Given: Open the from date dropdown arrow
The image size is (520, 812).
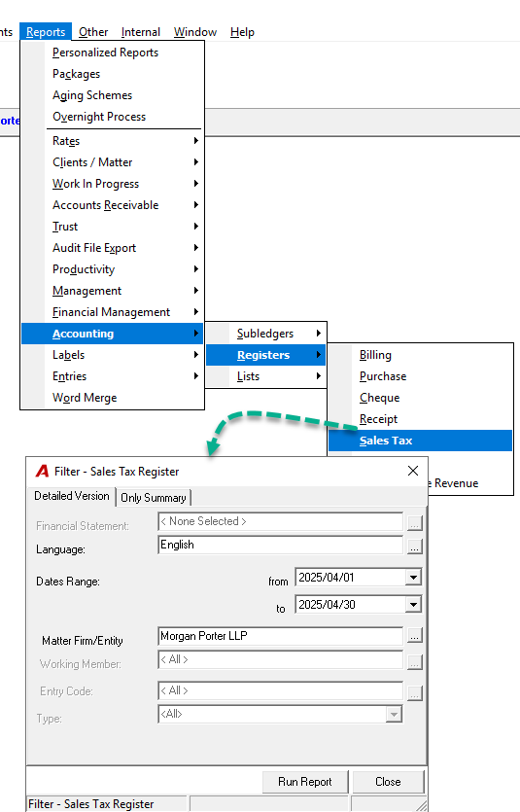Looking at the screenshot, I should [x=413, y=577].
